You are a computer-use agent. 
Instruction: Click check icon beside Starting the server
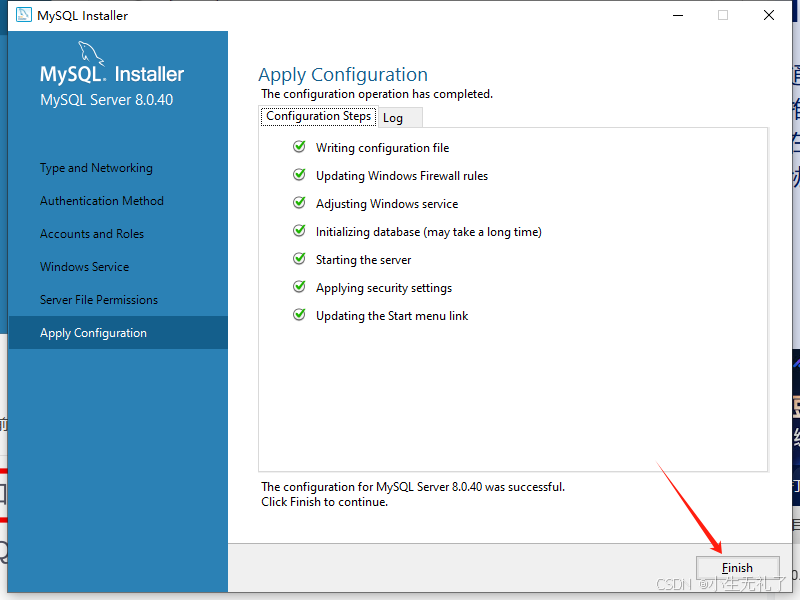(x=299, y=259)
